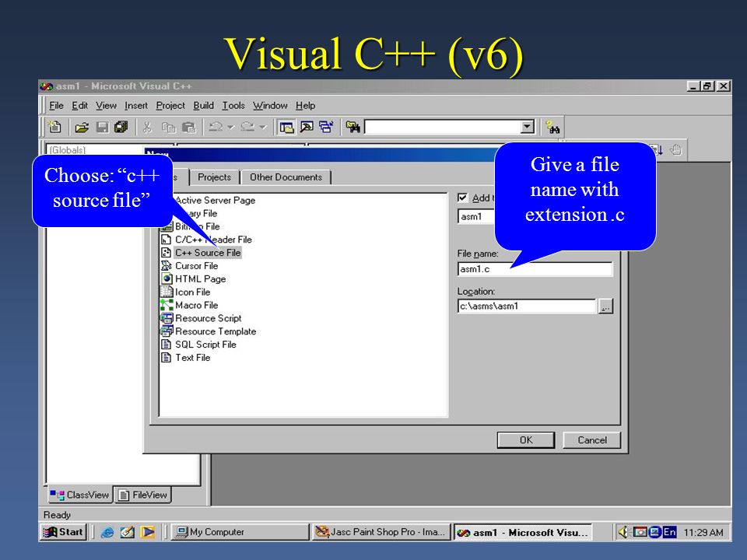Click the Media Player quick launch icon
Screen dimensions: 747x560
[x=148, y=532]
